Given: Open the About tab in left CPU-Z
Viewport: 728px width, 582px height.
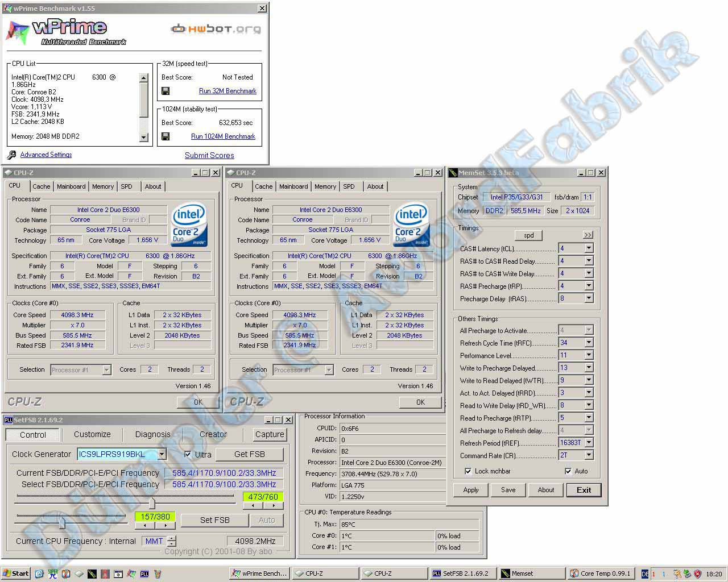Looking at the screenshot, I should pyautogui.click(x=152, y=186).
